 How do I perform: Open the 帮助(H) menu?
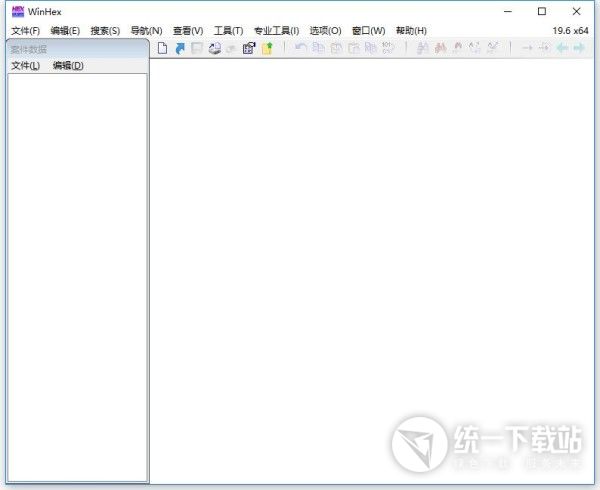(x=411, y=31)
